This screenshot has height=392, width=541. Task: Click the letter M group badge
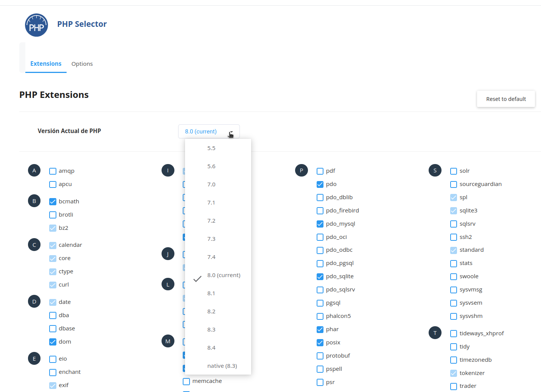168,341
